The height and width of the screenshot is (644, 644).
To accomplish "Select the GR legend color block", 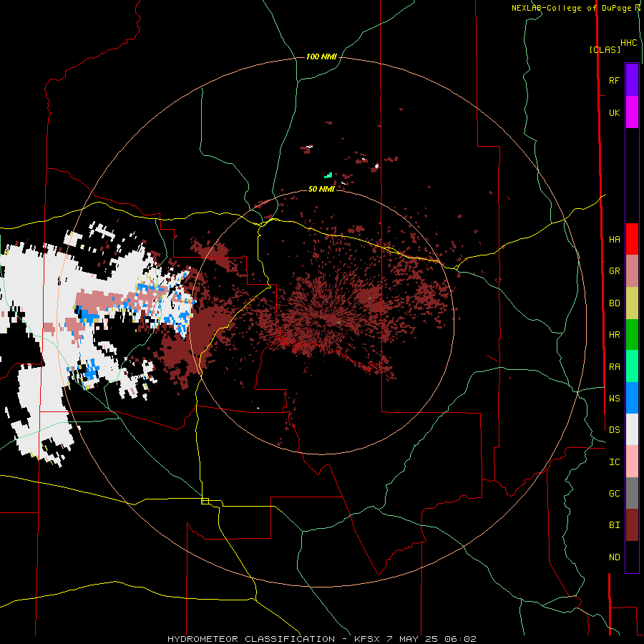I will coord(632,271).
